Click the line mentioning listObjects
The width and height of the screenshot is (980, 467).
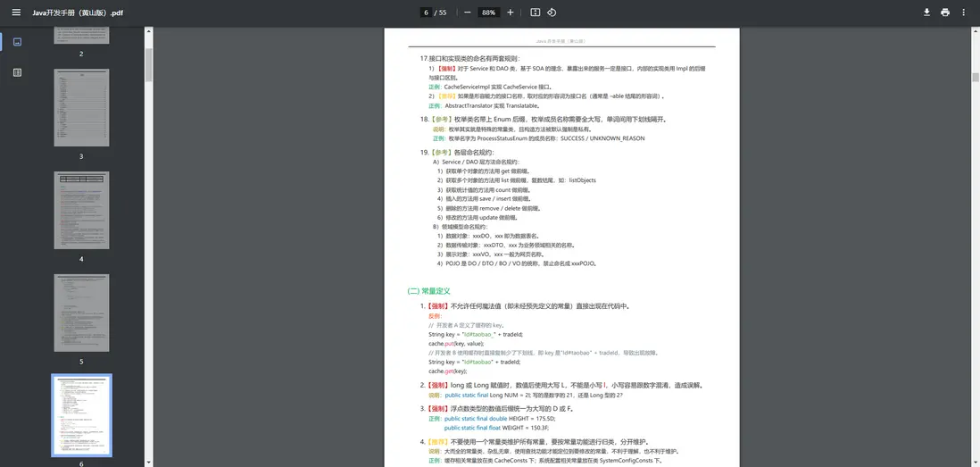click(x=516, y=180)
